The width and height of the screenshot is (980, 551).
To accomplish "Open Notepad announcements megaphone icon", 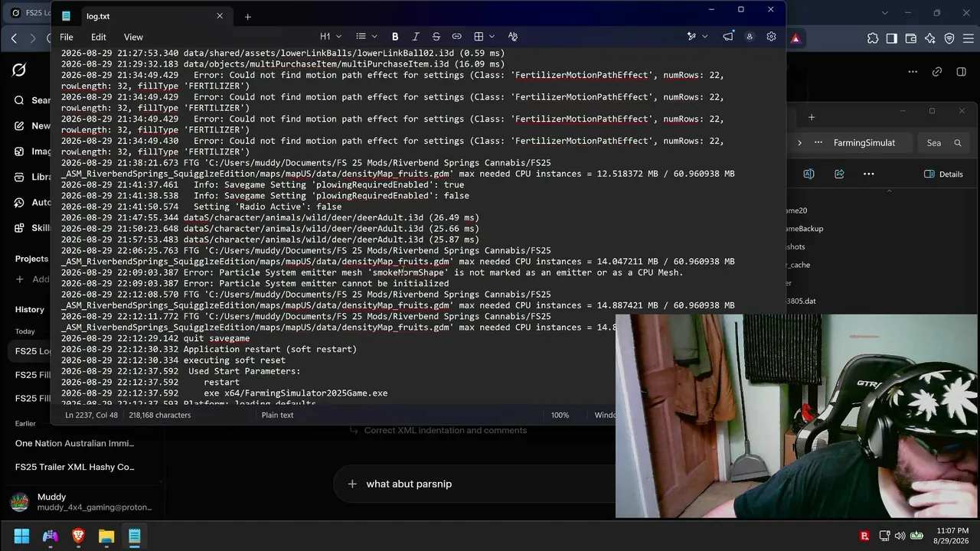I will coord(727,37).
